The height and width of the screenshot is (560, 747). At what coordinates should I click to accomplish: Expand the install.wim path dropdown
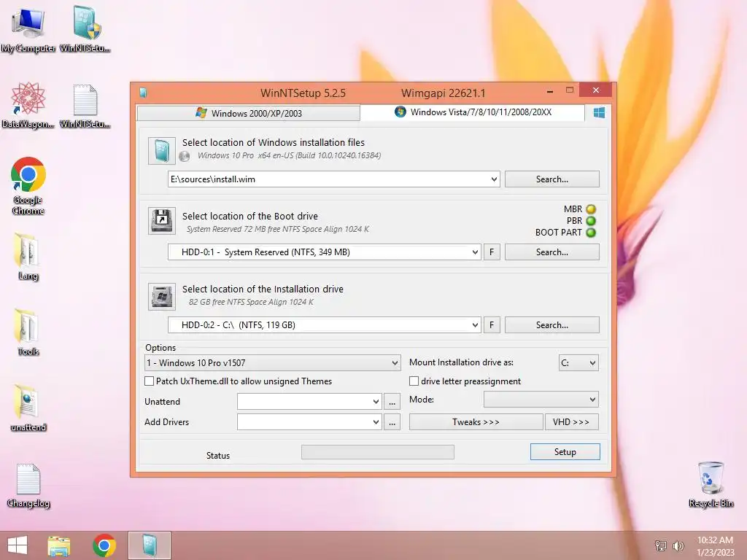coord(494,179)
